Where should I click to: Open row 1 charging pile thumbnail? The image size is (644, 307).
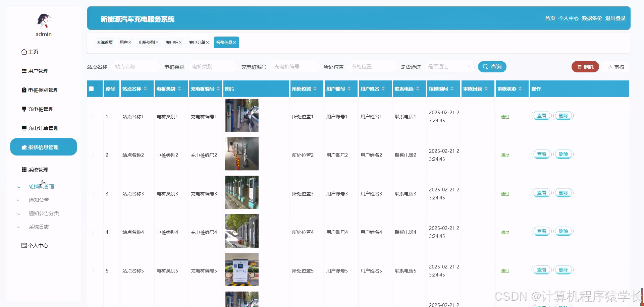click(x=242, y=115)
